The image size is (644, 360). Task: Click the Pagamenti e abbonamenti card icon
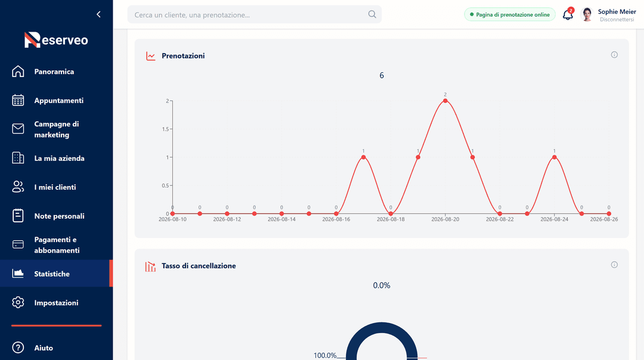click(x=18, y=244)
